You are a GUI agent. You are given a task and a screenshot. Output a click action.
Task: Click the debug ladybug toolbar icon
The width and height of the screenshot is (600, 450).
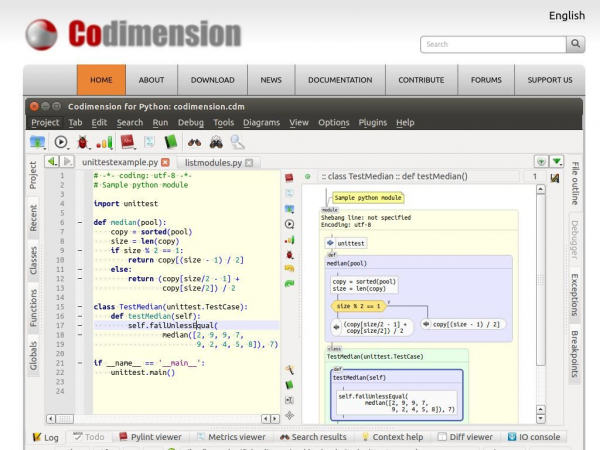tap(82, 142)
